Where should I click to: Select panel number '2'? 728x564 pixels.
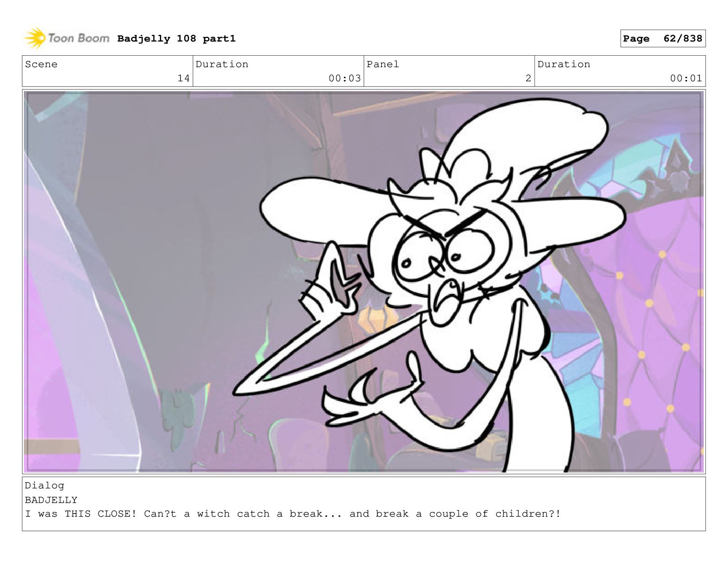tap(528, 78)
